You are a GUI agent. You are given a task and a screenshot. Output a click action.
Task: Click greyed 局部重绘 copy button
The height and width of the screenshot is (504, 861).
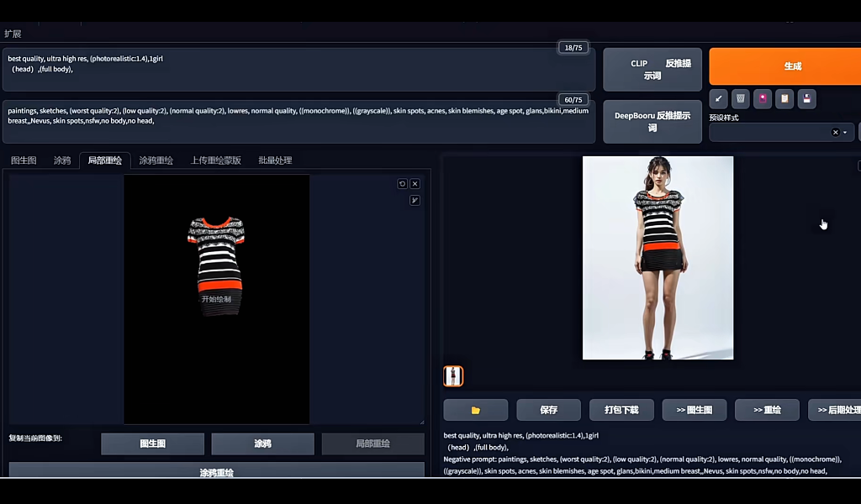click(x=372, y=444)
